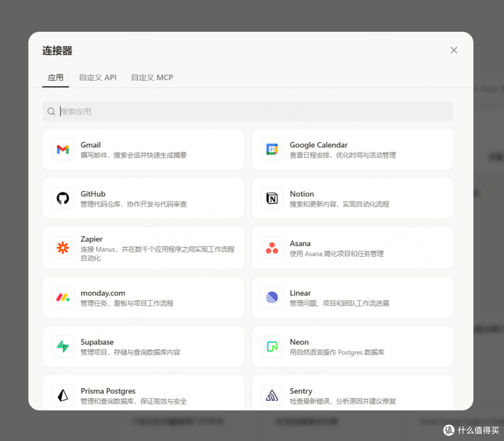Close the 连接器 dialog
The width and height of the screenshot is (504, 441).
coord(454,50)
